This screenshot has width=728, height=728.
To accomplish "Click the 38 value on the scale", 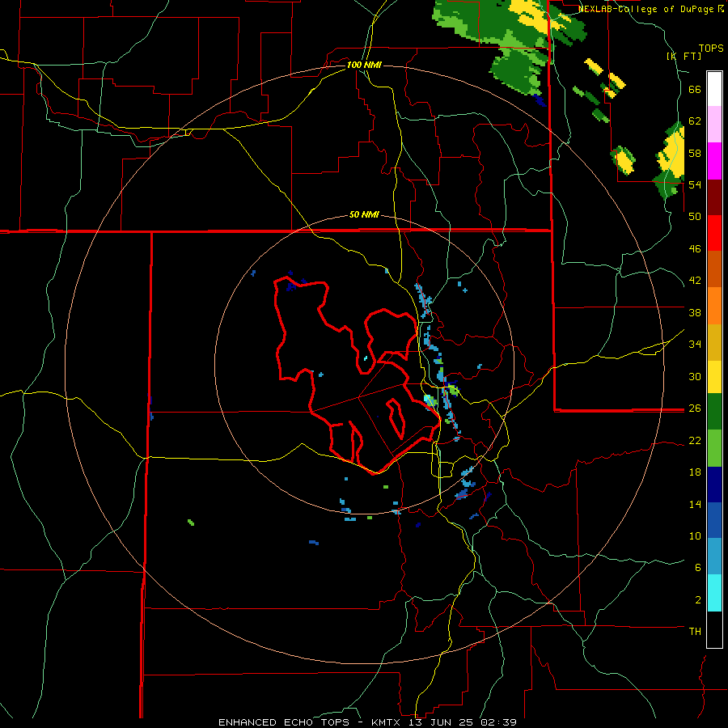I will click(x=695, y=312).
